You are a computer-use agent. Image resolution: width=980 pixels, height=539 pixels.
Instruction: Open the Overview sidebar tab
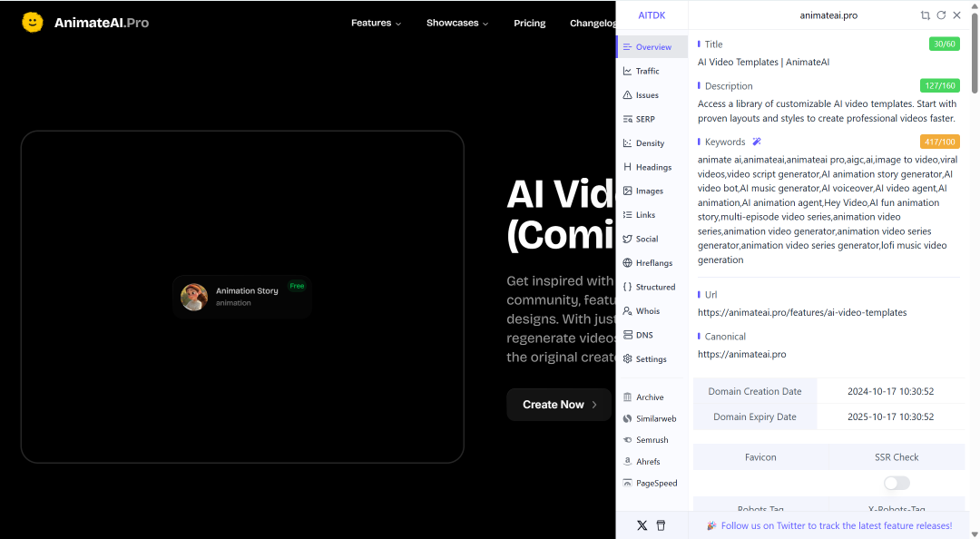(x=652, y=47)
